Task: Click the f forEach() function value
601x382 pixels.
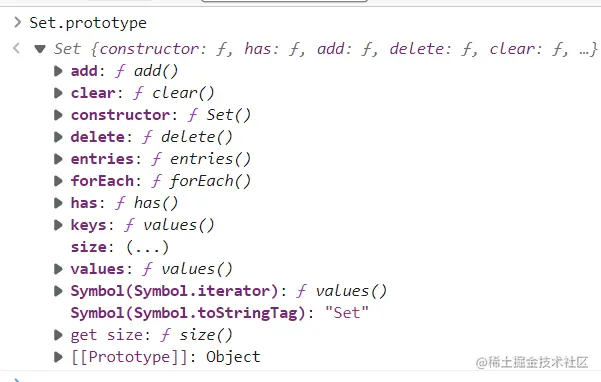Action: [201, 181]
